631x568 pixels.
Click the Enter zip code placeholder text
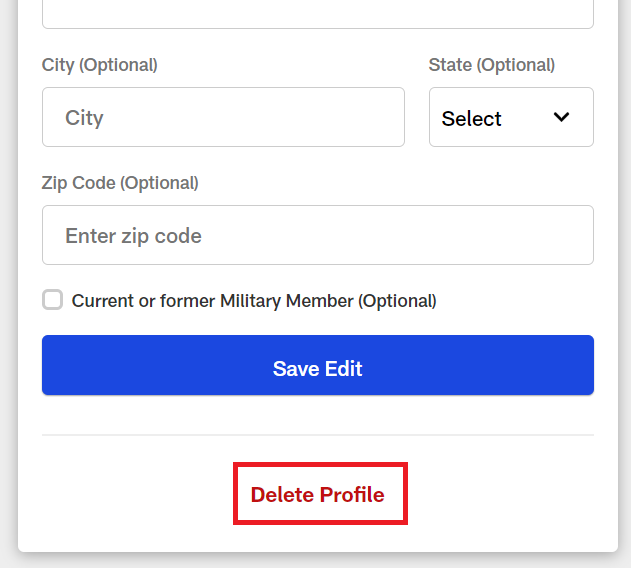click(133, 236)
